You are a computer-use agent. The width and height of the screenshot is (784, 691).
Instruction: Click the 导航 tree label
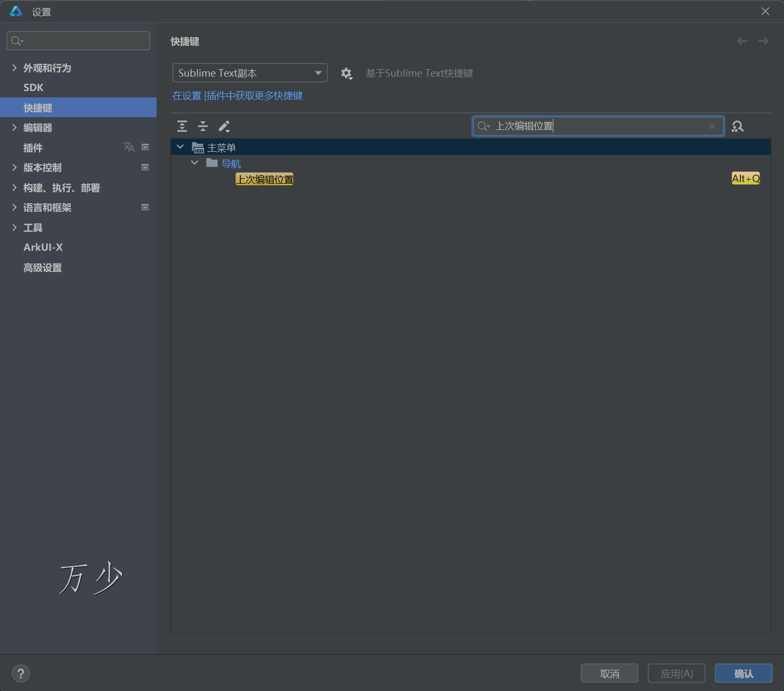[231, 163]
